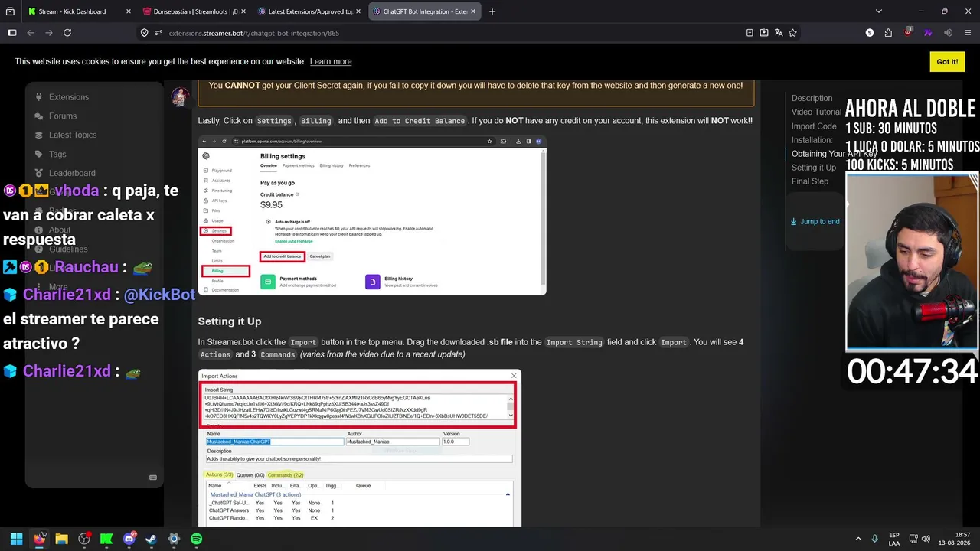
Task: Enlarge the Import Actions tutorial screenshot
Action: [360, 448]
